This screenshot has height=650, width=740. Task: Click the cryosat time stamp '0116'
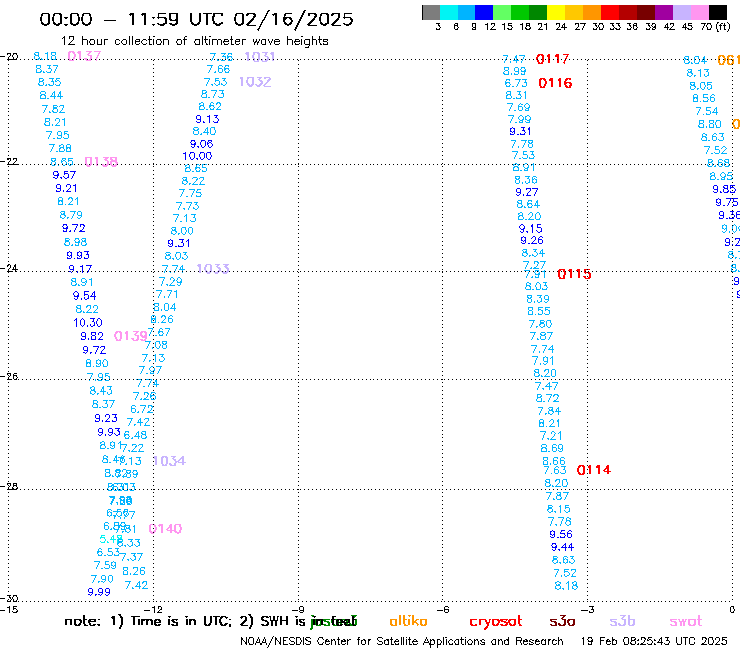pyautogui.click(x=555, y=83)
